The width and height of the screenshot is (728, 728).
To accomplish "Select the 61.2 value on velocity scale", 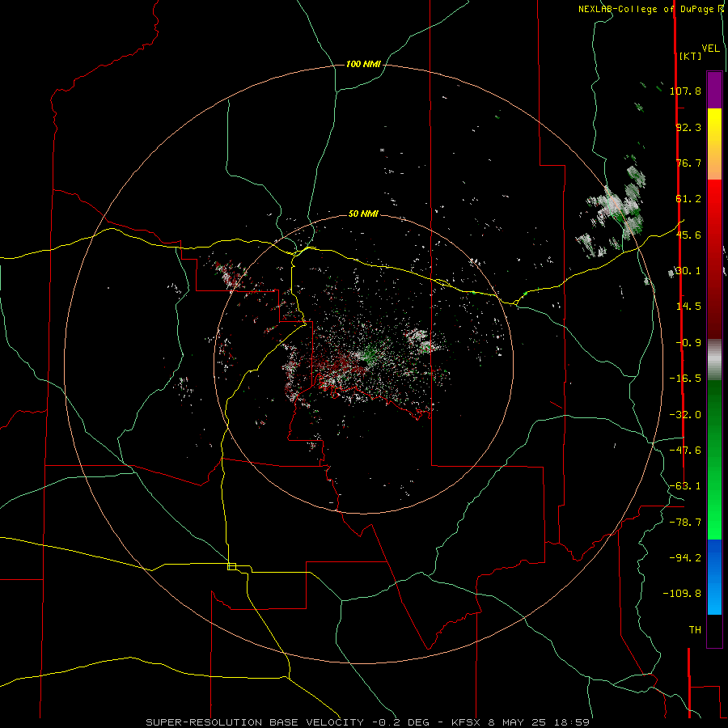I will tap(688, 199).
